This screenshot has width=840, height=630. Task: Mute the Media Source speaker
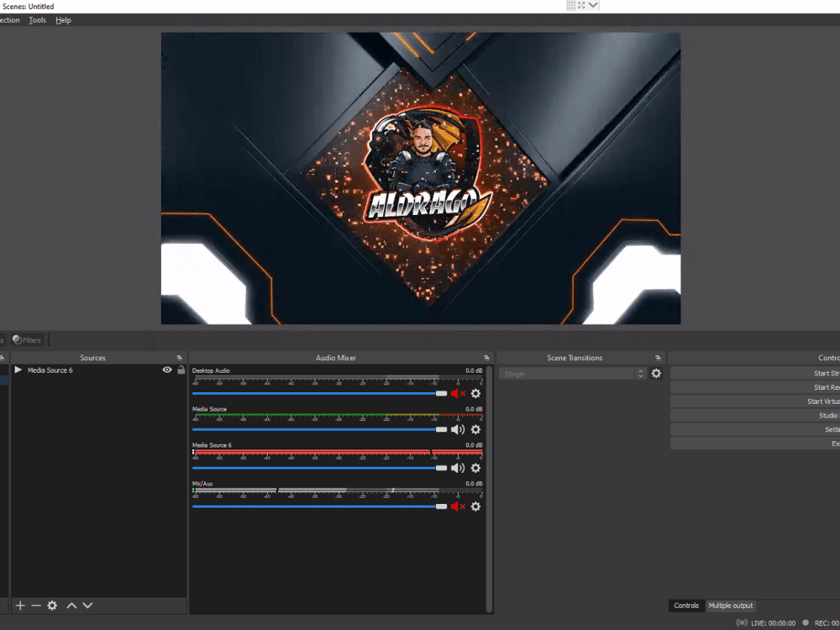[x=458, y=429]
